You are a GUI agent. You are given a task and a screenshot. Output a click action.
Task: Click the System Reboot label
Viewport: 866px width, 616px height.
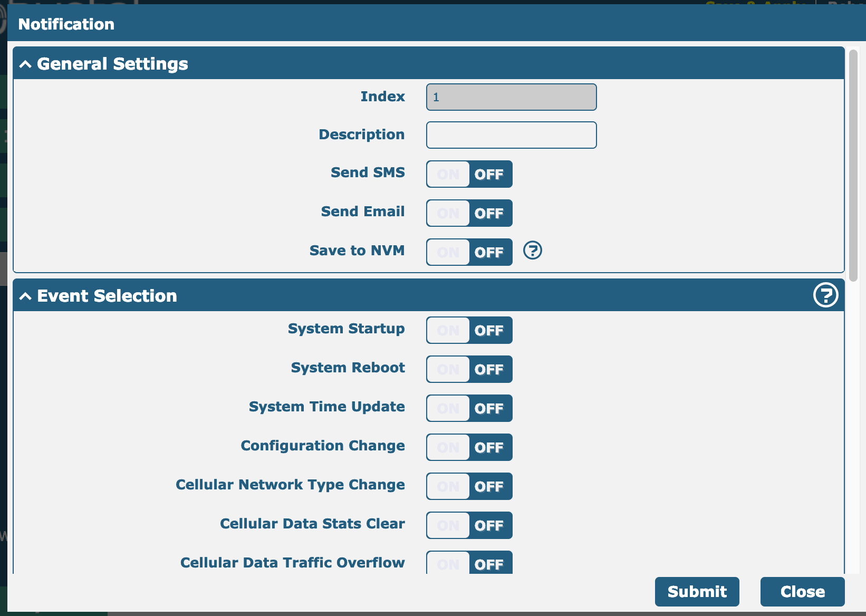[x=348, y=368]
